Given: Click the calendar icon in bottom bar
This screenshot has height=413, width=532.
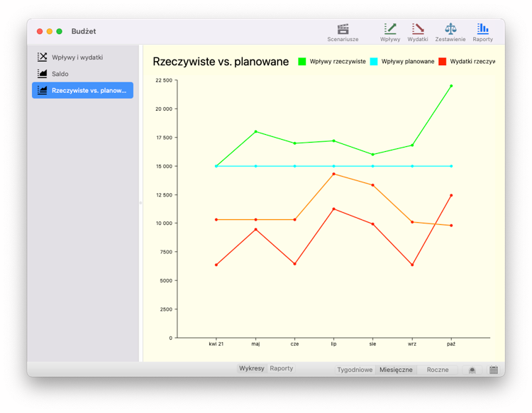Looking at the screenshot, I should [494, 370].
